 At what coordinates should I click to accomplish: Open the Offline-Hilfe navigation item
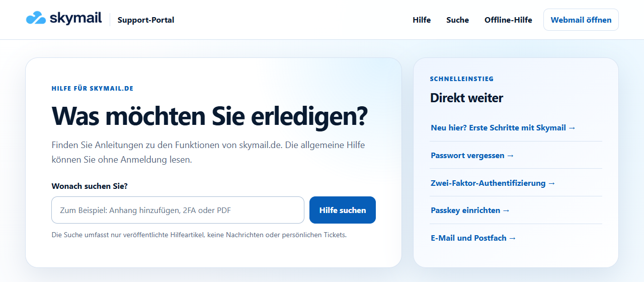508,20
